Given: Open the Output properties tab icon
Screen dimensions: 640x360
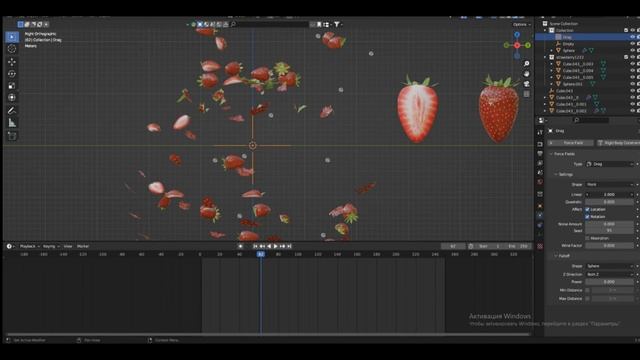Looking at the screenshot, I should tap(540, 153).
